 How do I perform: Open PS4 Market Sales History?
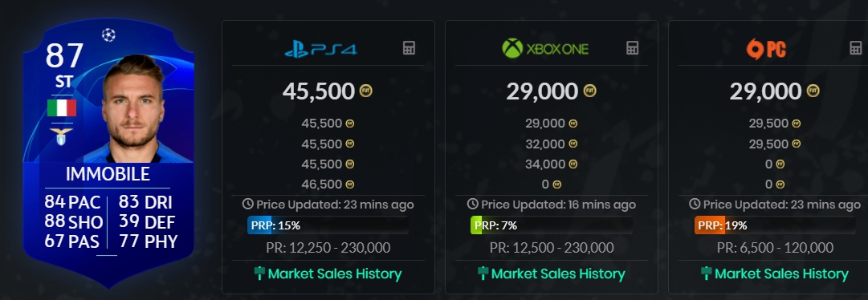(x=328, y=274)
